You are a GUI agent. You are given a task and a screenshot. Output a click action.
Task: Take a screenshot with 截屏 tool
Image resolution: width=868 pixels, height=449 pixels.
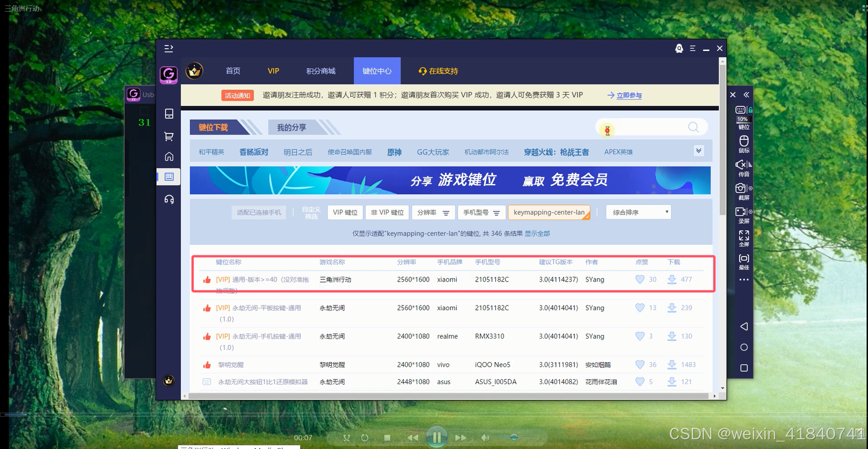pos(741,188)
